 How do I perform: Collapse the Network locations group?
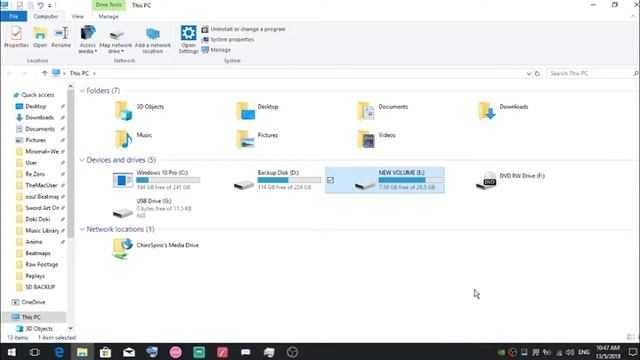[x=82, y=229]
